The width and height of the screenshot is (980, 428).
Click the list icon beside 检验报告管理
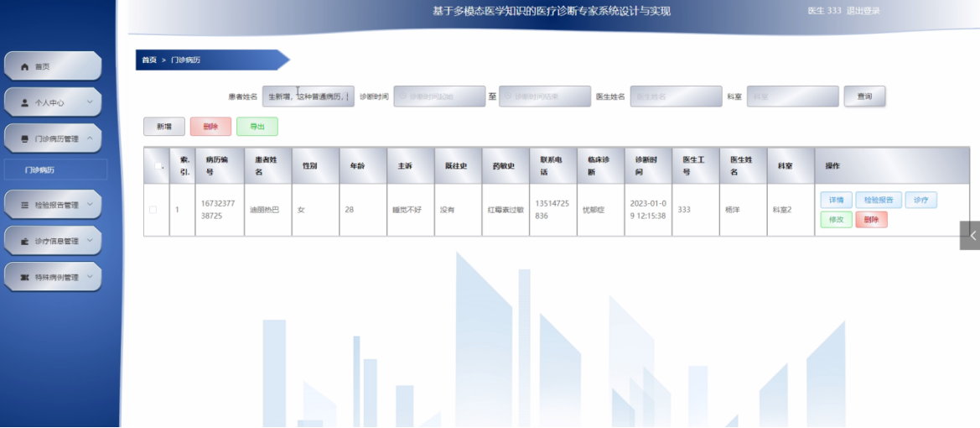coord(24,205)
